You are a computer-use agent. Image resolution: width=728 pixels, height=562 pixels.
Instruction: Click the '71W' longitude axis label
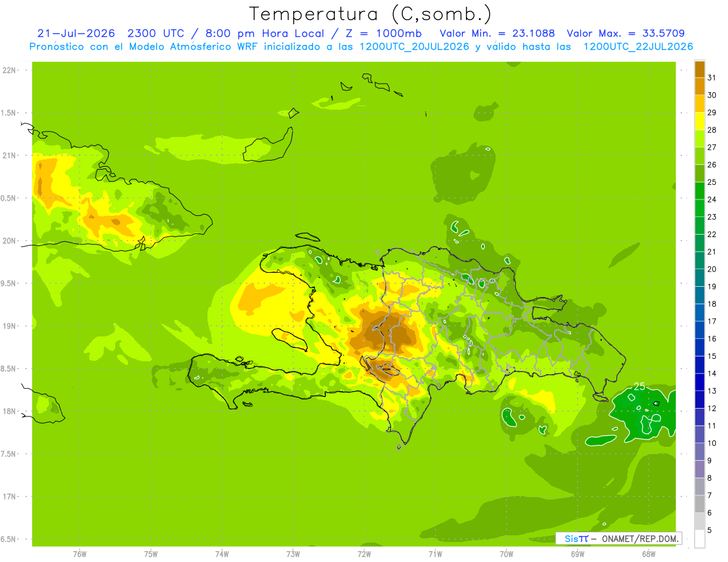point(435,554)
